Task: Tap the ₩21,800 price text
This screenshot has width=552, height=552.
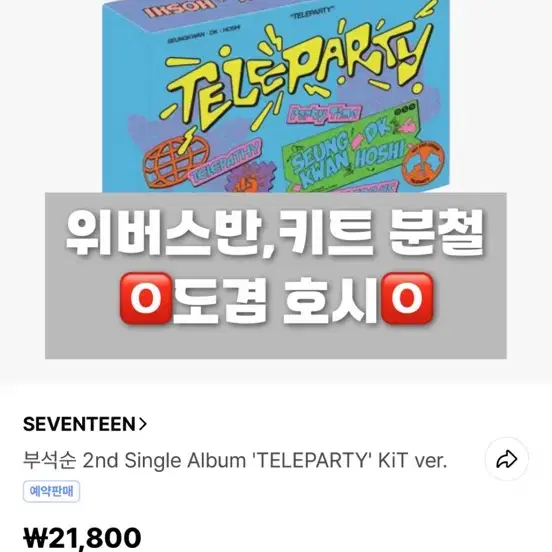Action: 82,538
